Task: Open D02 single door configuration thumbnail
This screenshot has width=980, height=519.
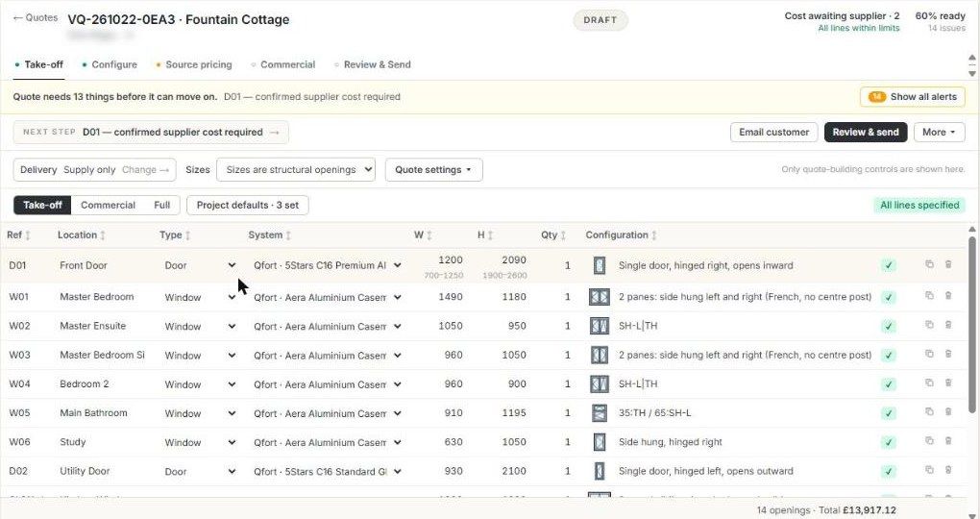Action: point(600,471)
